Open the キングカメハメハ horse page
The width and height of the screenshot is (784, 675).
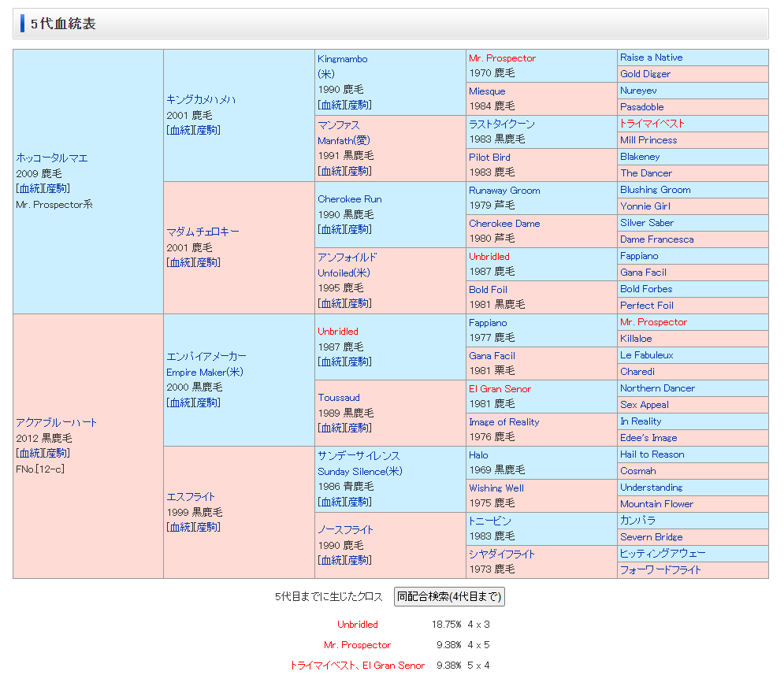[x=201, y=99]
